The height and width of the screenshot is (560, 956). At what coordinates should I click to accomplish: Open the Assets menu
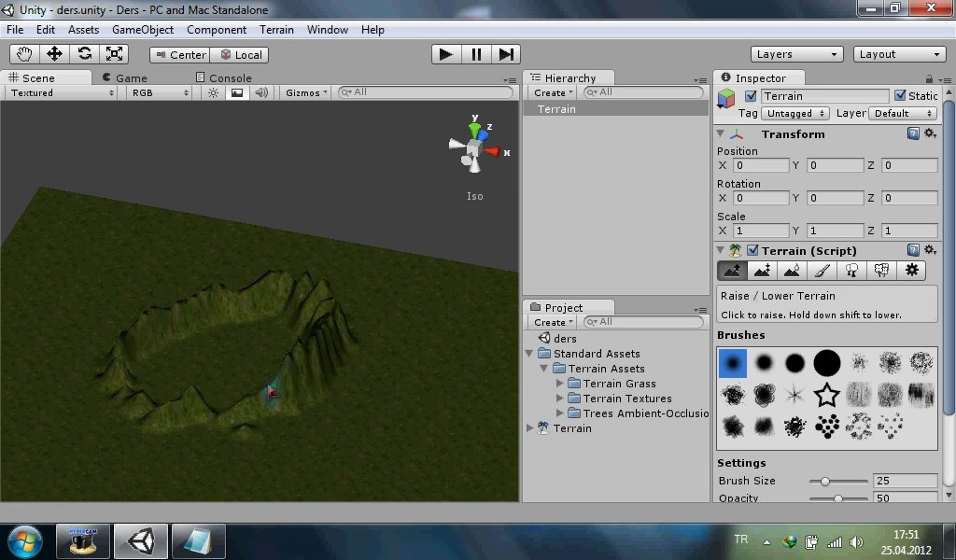(x=83, y=29)
